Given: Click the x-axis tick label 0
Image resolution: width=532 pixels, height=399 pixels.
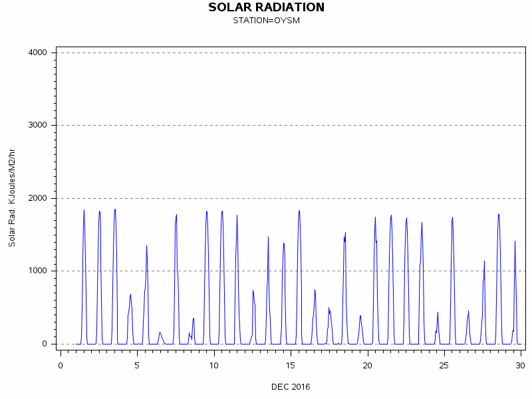Looking at the screenshot, I should click(x=61, y=366).
